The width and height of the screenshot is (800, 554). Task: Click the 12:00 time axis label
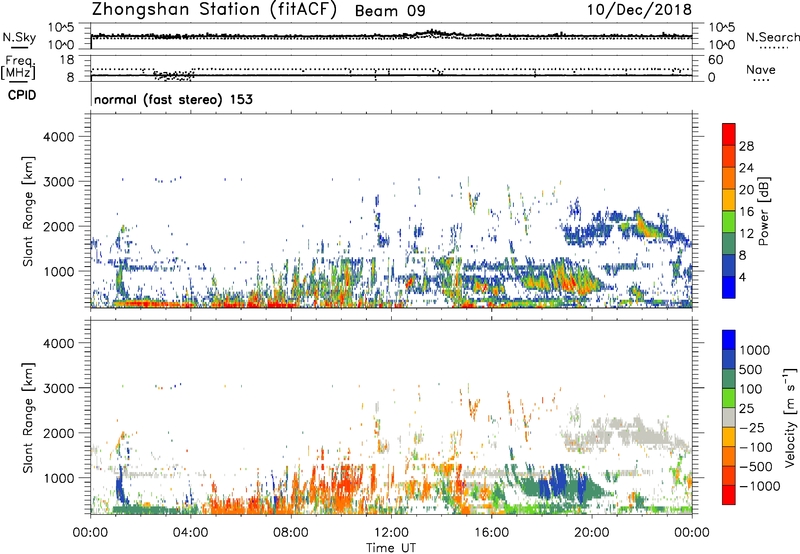(391, 533)
